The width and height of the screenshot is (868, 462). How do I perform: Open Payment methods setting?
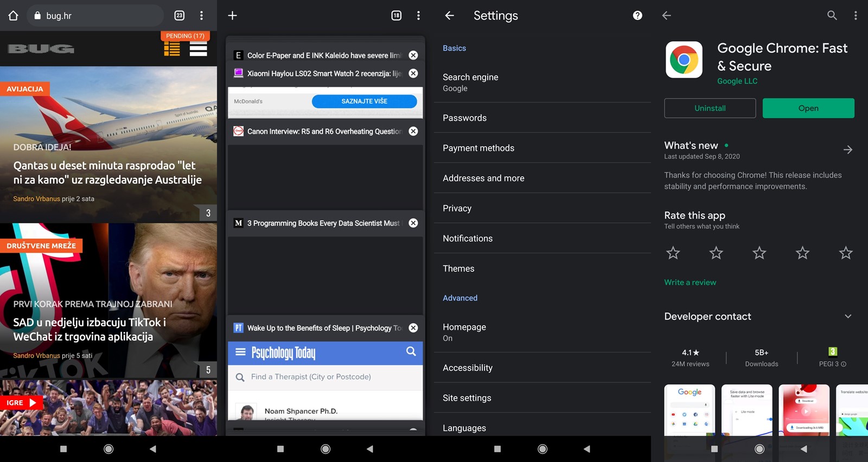(542, 148)
